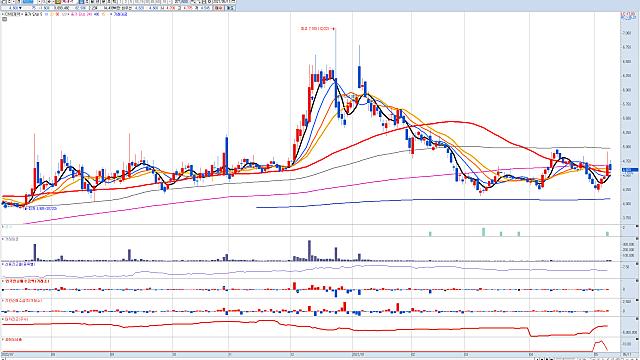Click the blue trading-value legend label

click(x=120, y=14)
